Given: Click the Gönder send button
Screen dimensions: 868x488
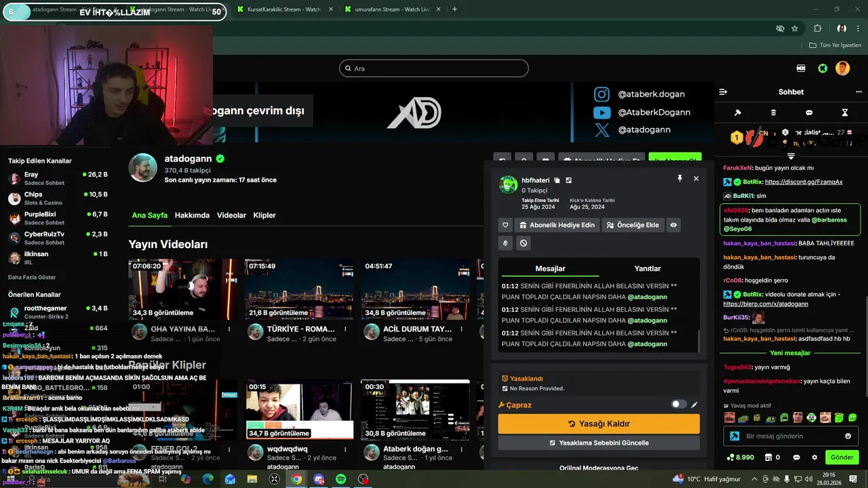Looking at the screenshot, I should pos(842,457).
